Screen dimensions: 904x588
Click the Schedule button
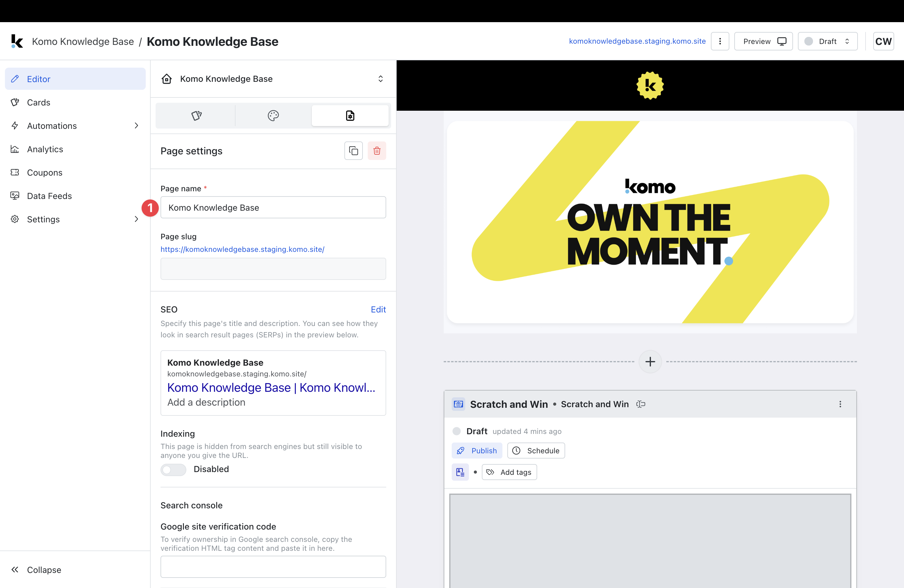[x=536, y=451]
